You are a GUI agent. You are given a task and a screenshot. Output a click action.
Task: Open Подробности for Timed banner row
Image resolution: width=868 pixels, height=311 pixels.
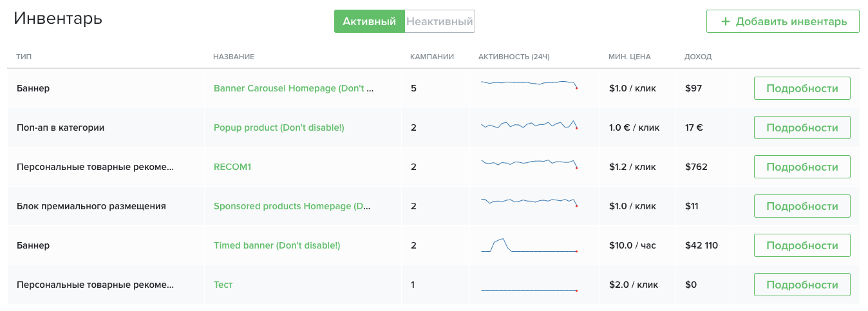(x=802, y=245)
